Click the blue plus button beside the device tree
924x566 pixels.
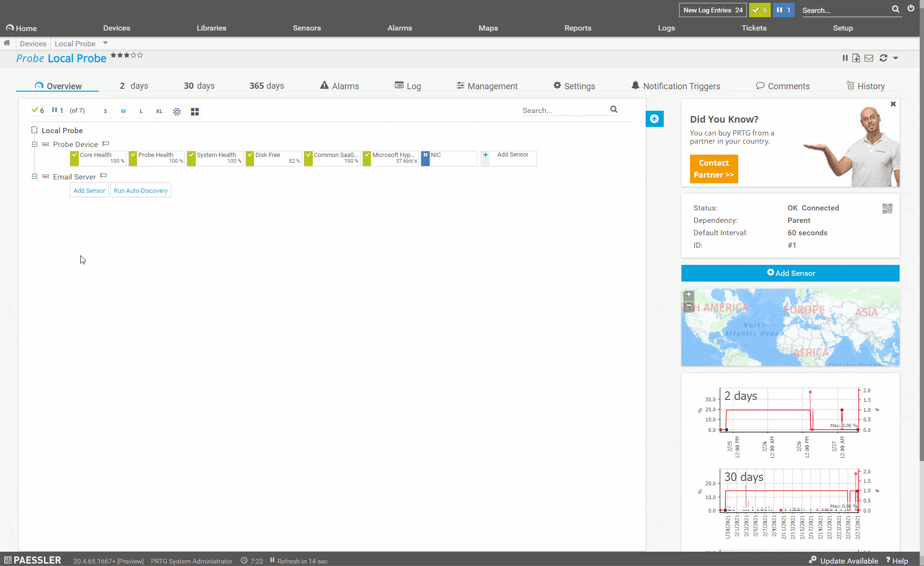(654, 119)
